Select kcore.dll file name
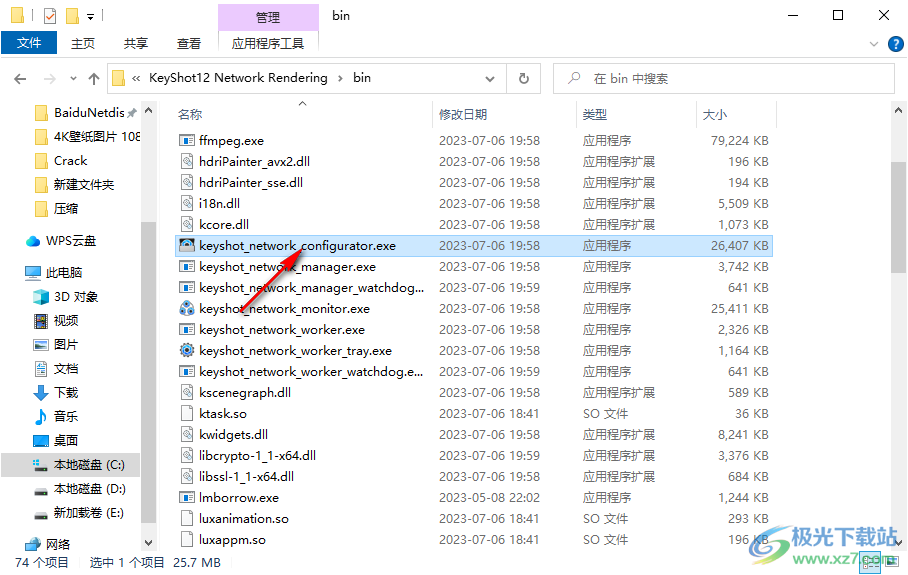The image size is (908, 575). 224,225
